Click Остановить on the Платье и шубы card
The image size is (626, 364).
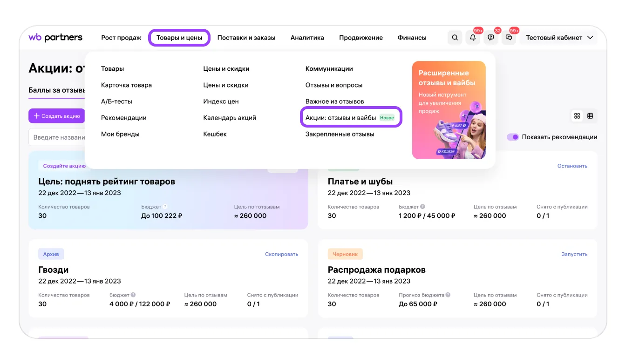click(x=572, y=166)
